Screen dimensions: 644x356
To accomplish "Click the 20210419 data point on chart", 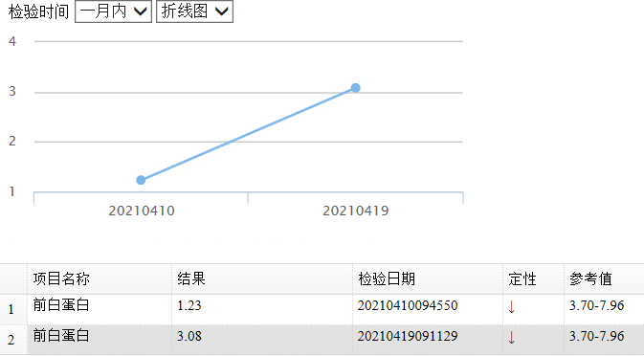I will [356, 88].
